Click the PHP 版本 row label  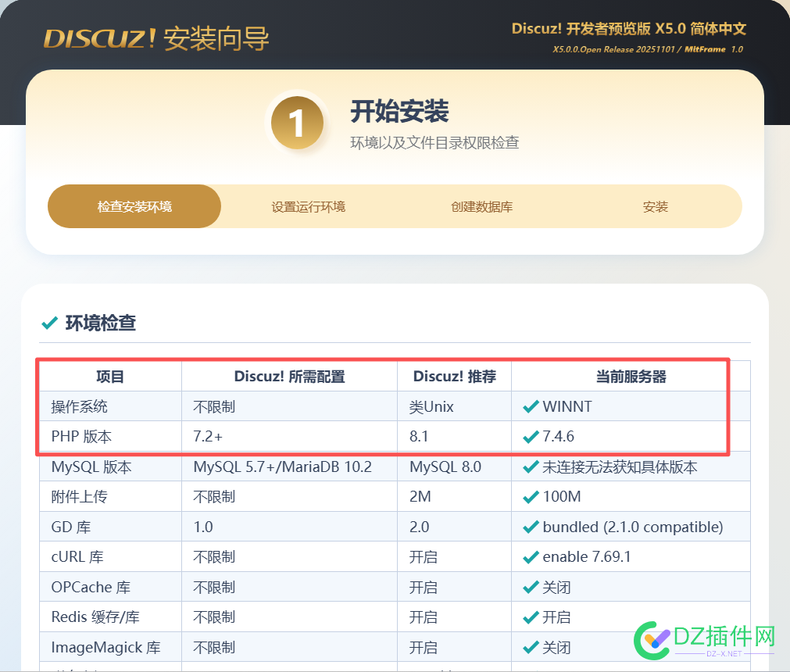click(x=81, y=436)
